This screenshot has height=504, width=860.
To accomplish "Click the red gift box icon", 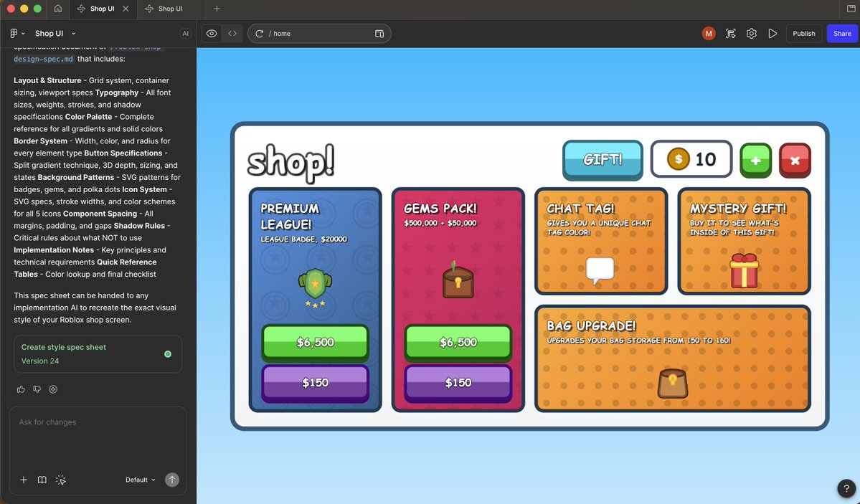I will click(745, 270).
